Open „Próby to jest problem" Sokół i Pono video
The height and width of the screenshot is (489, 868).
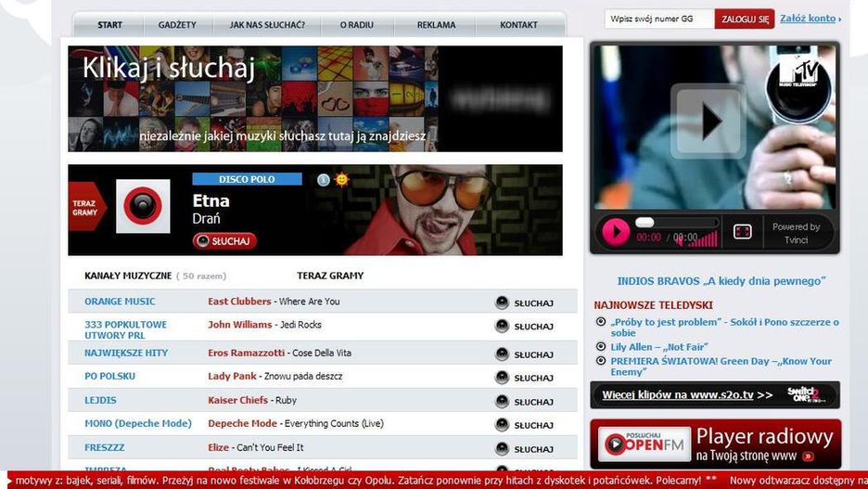click(724, 328)
